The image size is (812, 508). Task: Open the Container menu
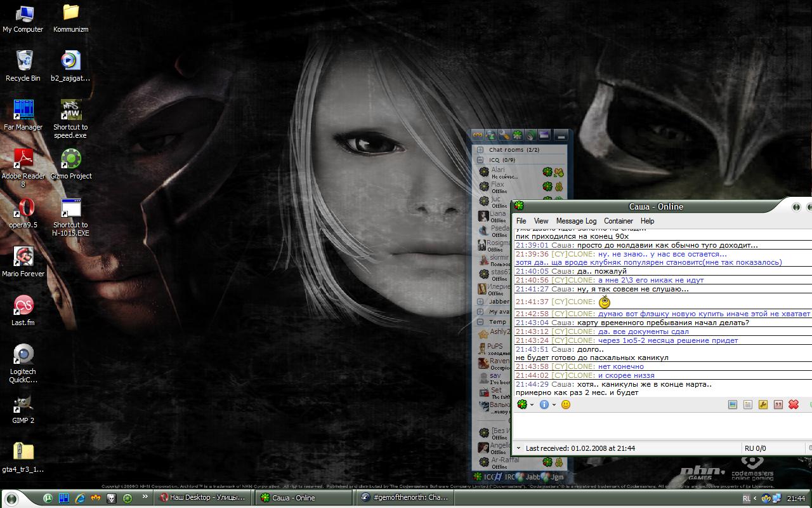(x=619, y=221)
